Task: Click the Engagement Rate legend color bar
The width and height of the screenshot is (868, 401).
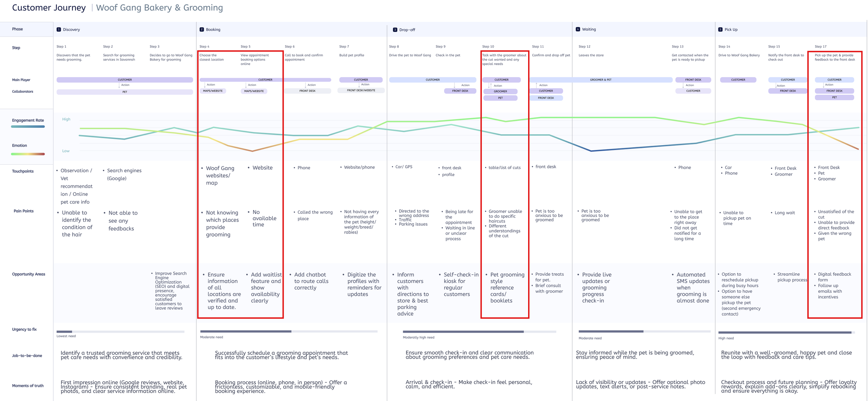Action: (x=28, y=127)
